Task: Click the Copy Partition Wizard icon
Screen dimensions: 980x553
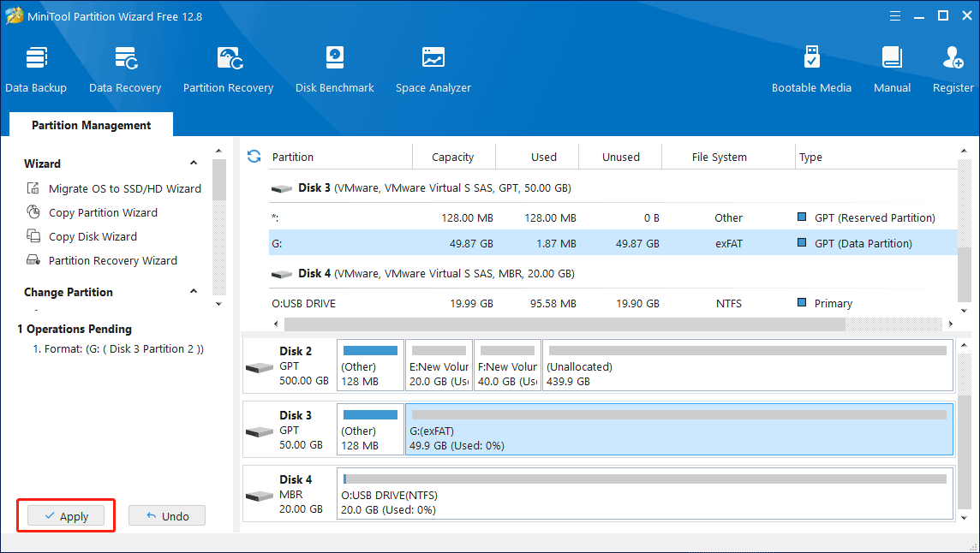Action: (33, 211)
